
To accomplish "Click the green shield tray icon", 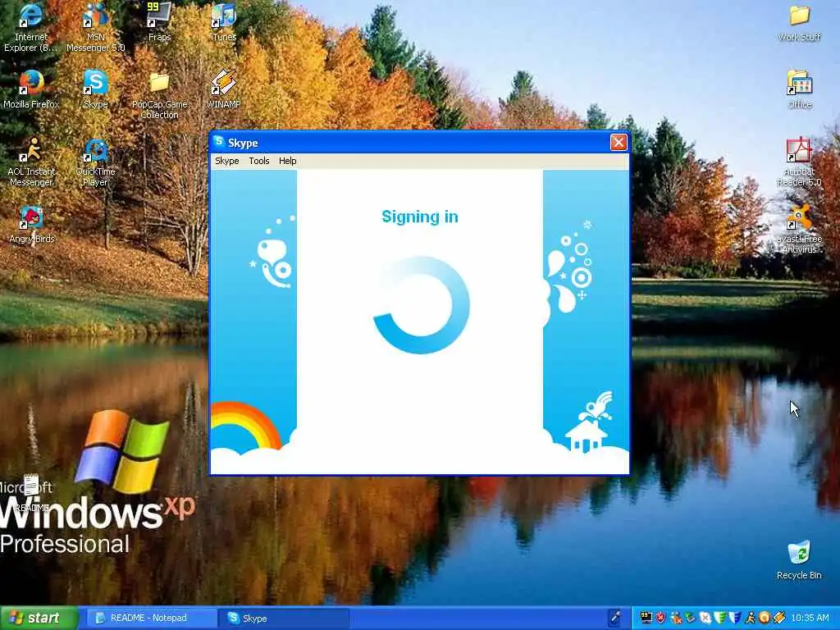I will [x=720, y=618].
